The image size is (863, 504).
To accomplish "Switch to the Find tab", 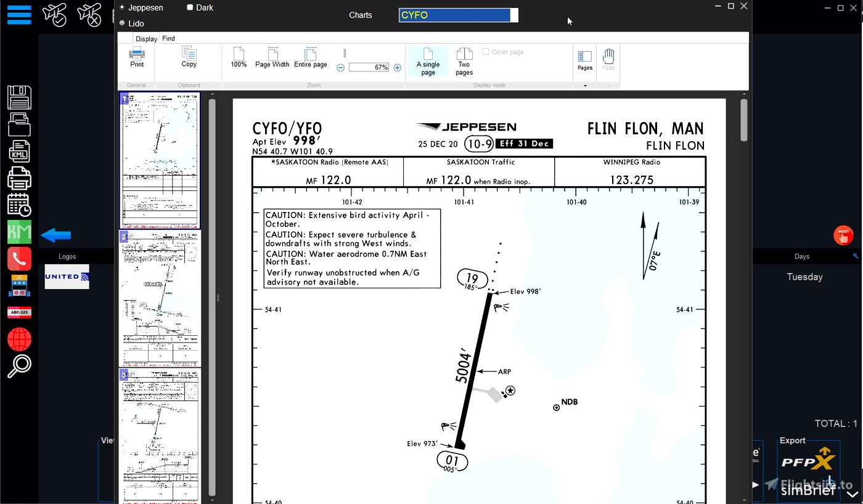I will click(x=168, y=38).
